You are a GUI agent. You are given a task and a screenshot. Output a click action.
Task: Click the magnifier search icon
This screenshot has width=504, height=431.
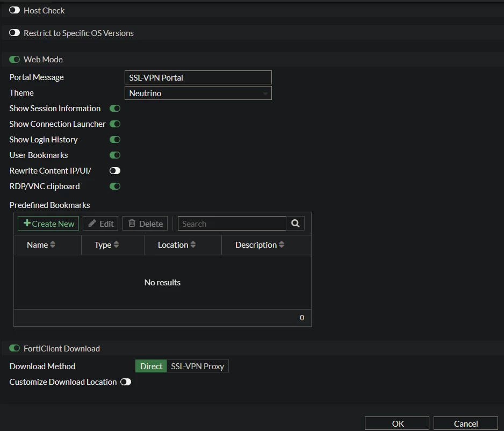(x=296, y=224)
